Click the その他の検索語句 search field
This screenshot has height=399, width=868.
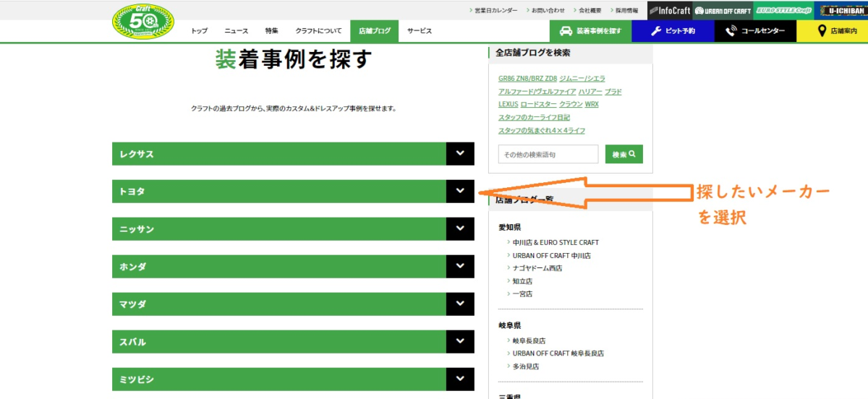[x=548, y=155]
